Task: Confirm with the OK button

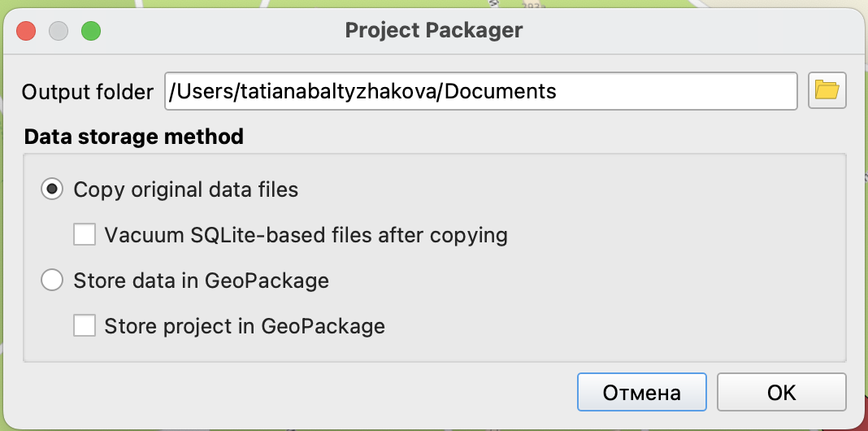Action: click(781, 393)
